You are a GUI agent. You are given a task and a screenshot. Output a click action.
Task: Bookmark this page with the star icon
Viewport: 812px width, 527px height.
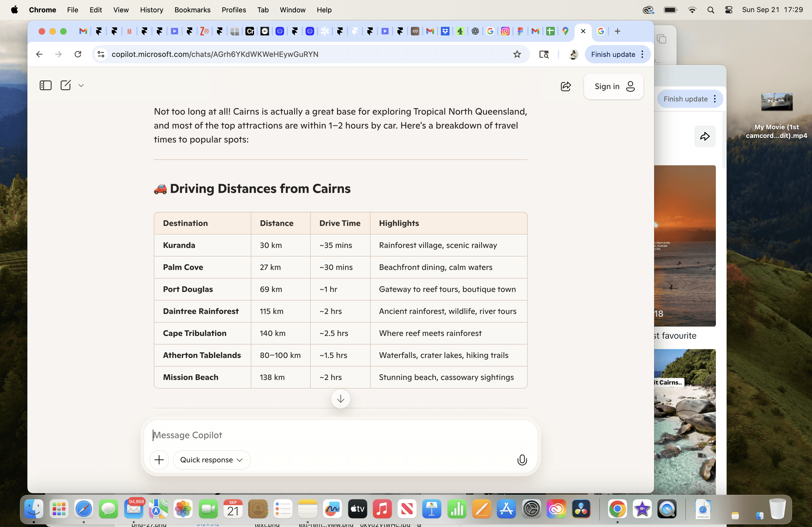(517, 54)
